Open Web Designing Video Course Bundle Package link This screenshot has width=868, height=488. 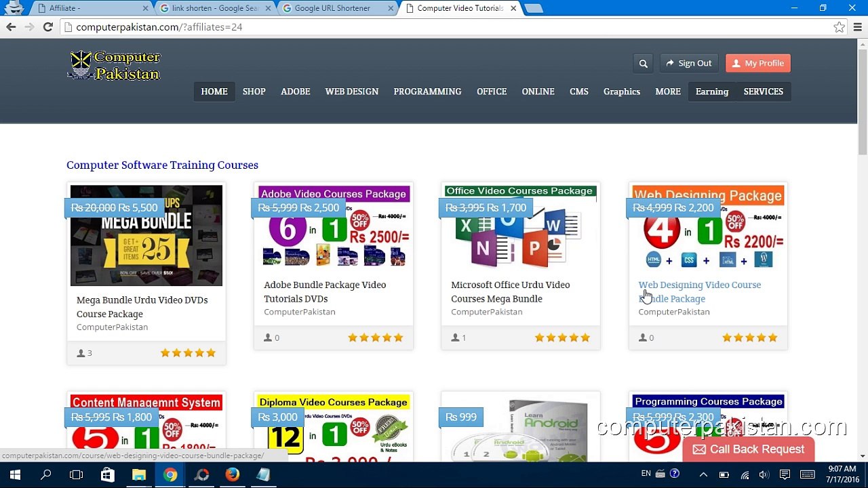pyautogui.click(x=700, y=291)
